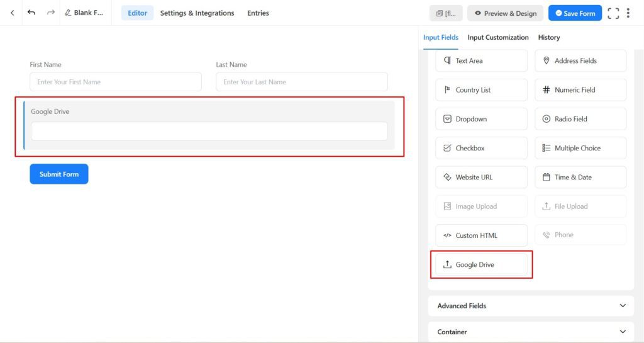Expand the Container section

(531, 332)
